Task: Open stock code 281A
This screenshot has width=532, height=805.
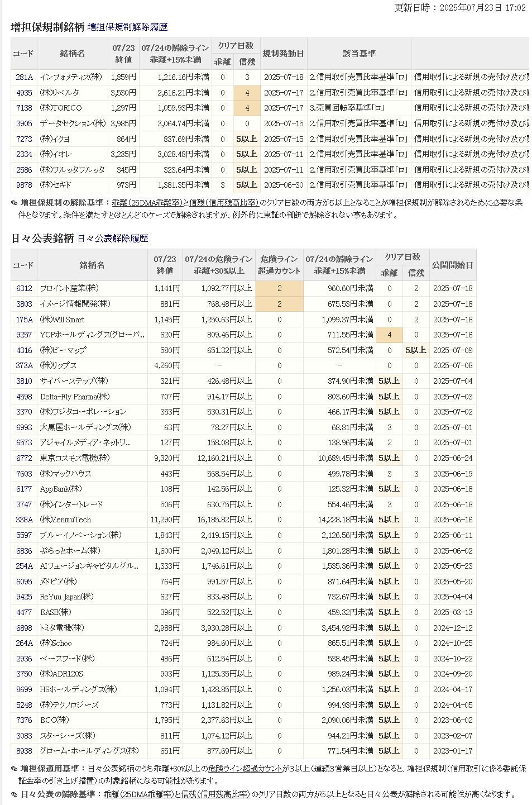Action: click(x=24, y=77)
